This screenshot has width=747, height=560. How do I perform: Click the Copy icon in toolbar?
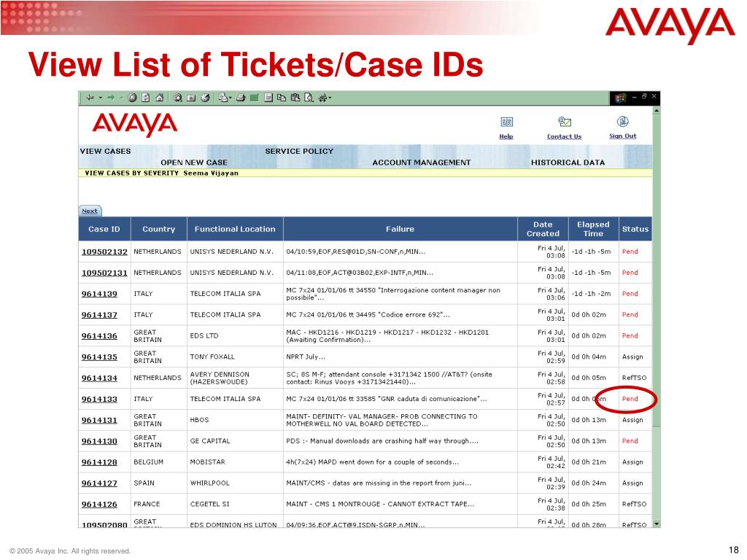click(282, 98)
